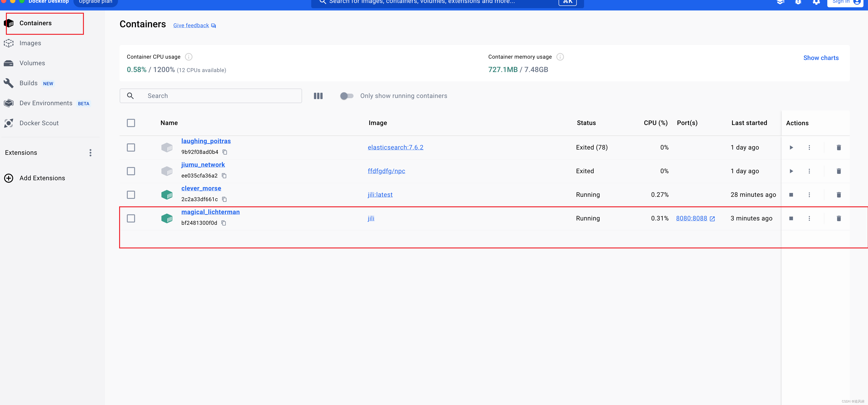
Task: Open jili:latest image link
Action: [380, 195]
